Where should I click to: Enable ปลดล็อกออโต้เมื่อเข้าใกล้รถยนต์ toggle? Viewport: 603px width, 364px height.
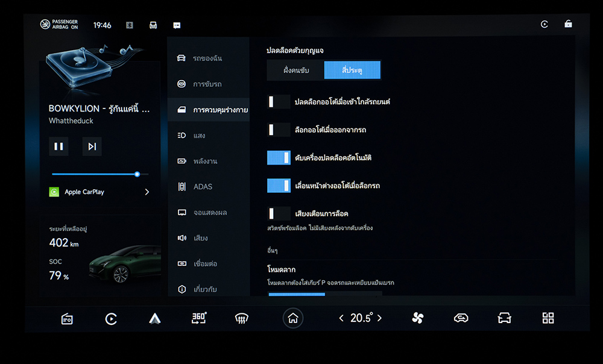[279, 102]
